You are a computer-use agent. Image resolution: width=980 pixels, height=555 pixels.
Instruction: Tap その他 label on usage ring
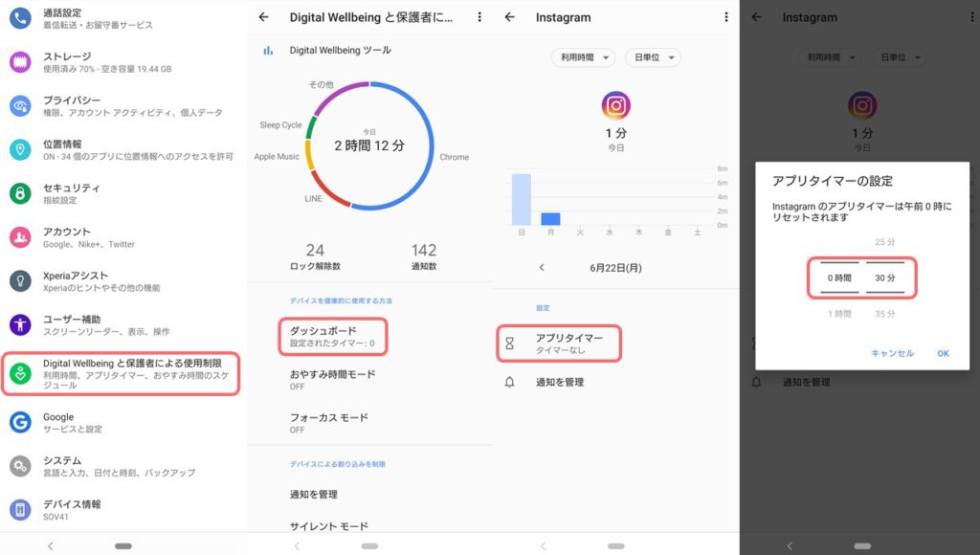(321, 84)
